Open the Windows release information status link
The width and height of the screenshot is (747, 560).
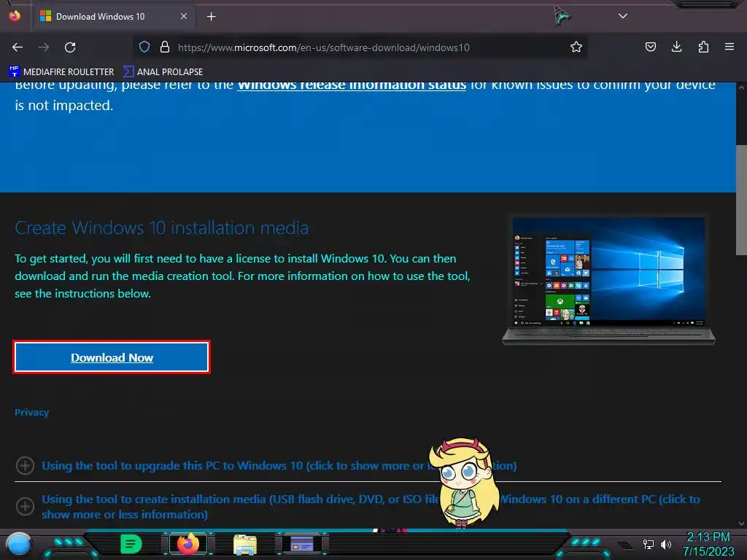[x=352, y=86]
